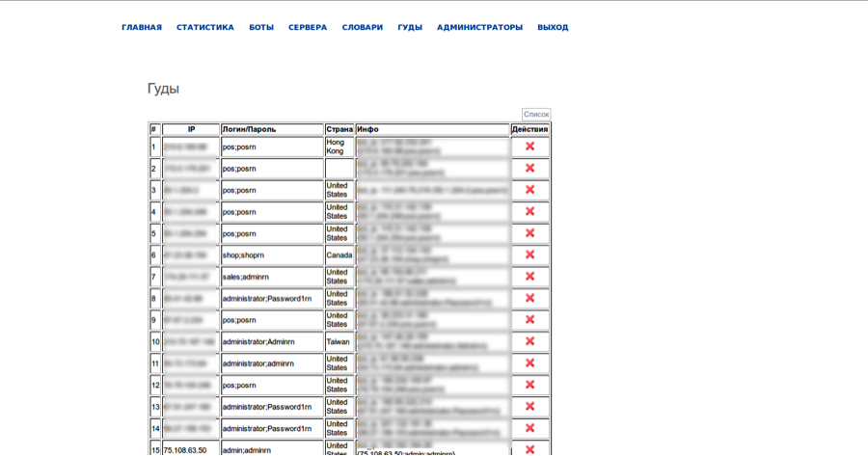Select СЛОВАРИ in the top menu

coord(362,28)
